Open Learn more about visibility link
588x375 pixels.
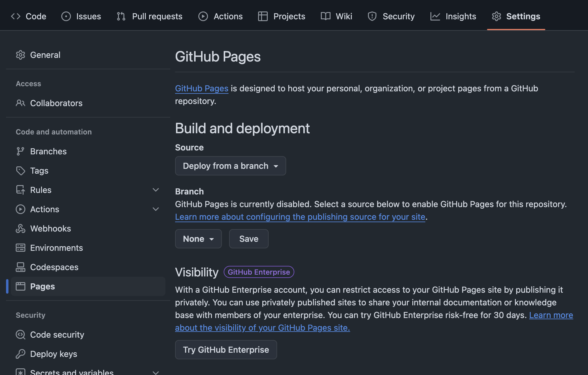262,328
